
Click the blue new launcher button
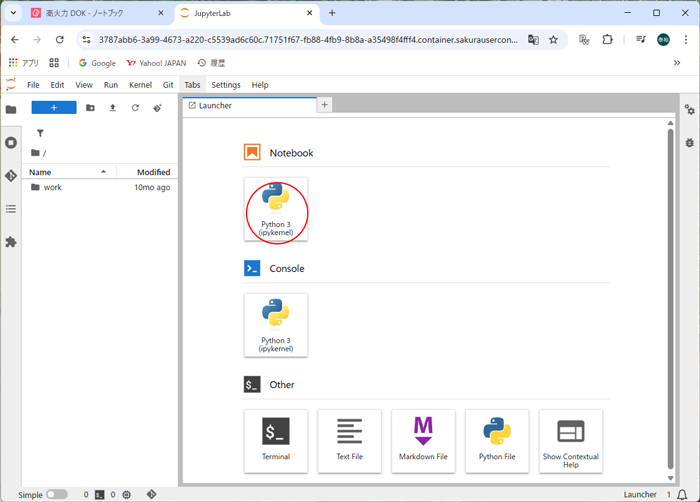54,108
